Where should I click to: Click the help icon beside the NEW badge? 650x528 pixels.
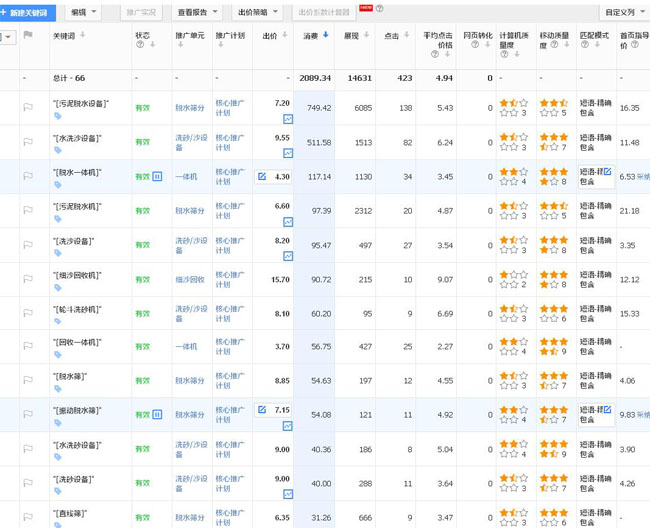[379, 8]
